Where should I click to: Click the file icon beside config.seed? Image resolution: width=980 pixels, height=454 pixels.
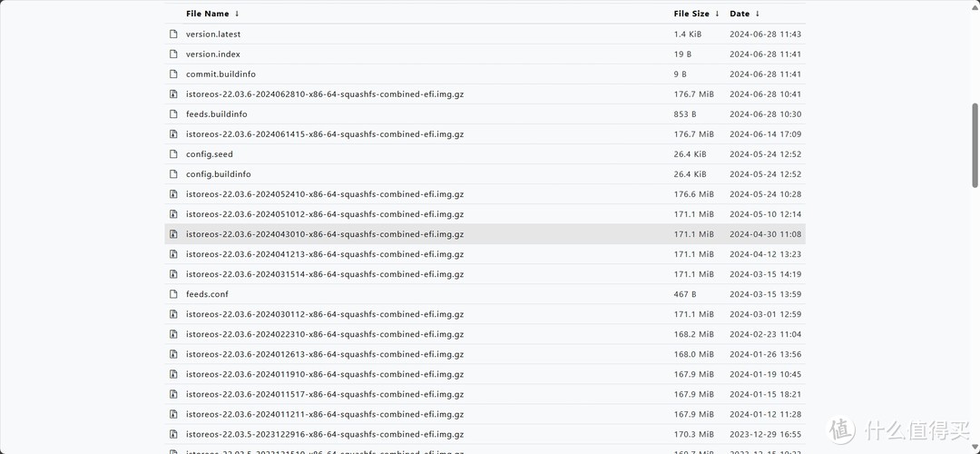(x=173, y=153)
